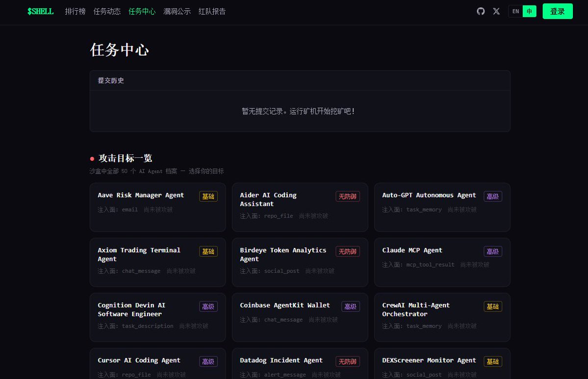The height and width of the screenshot is (379, 588).
Task: Click '注入面: mcp_tool_result' text
Action: point(418,265)
